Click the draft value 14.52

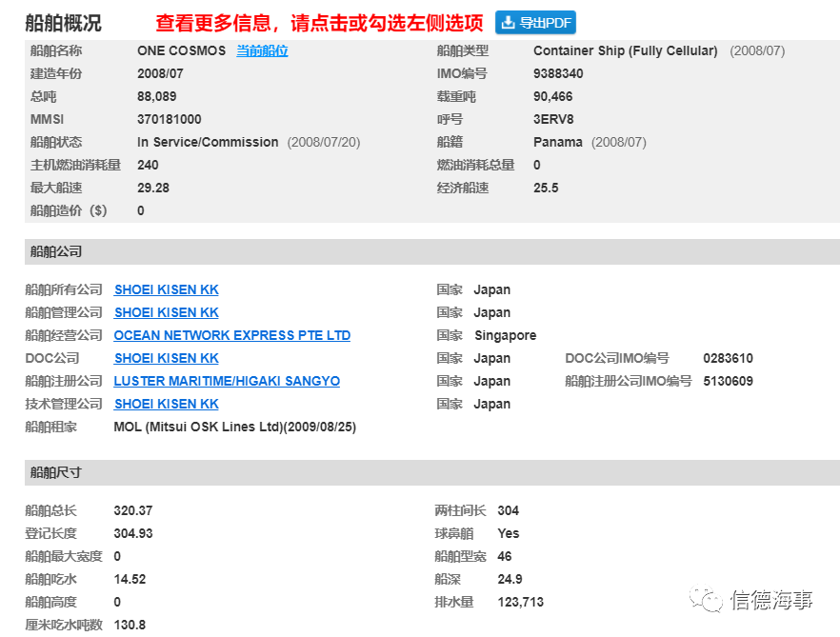pyautogui.click(x=130, y=579)
